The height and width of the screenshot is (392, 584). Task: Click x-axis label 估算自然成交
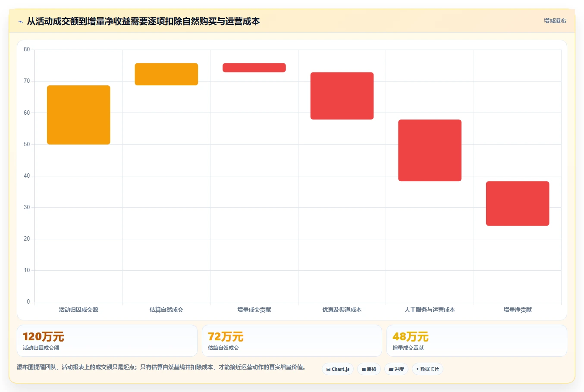pos(166,310)
